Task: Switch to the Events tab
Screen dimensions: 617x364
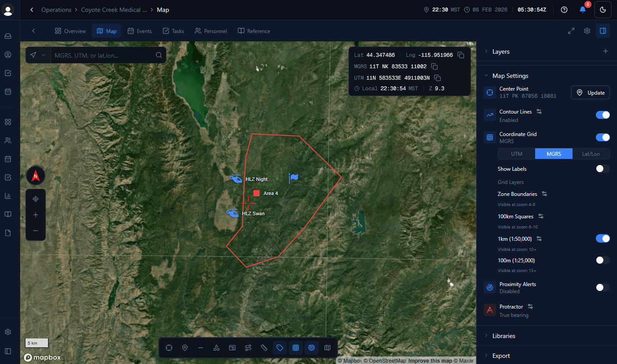Action: point(140,31)
